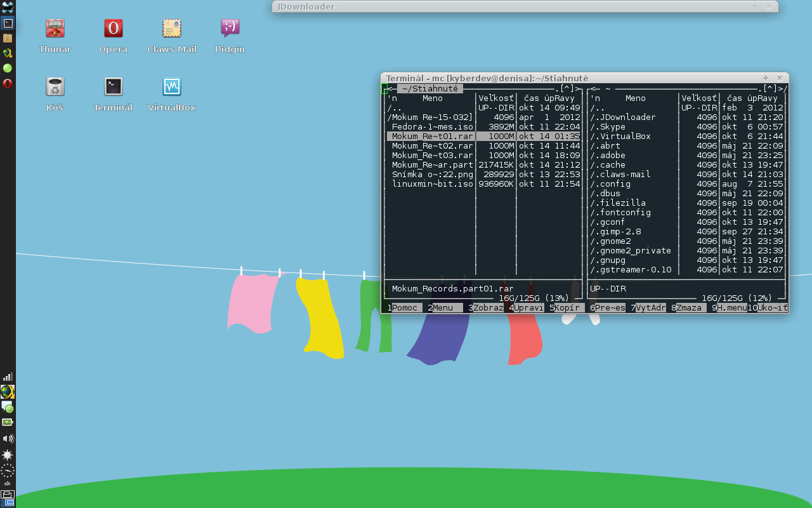Select Fedora-1~mes.iso in left panel
The height and width of the screenshot is (508, 812).
(431, 127)
